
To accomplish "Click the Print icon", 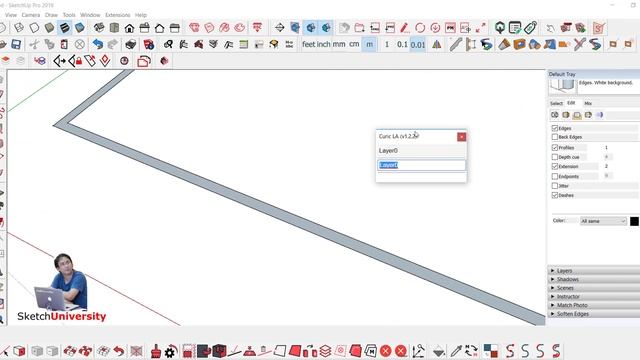I will coord(131,44).
